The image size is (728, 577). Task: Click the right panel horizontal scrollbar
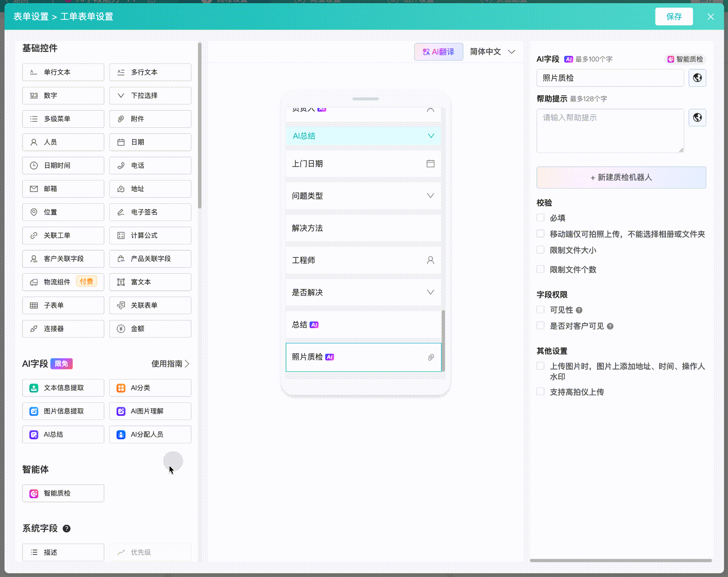tap(621, 560)
